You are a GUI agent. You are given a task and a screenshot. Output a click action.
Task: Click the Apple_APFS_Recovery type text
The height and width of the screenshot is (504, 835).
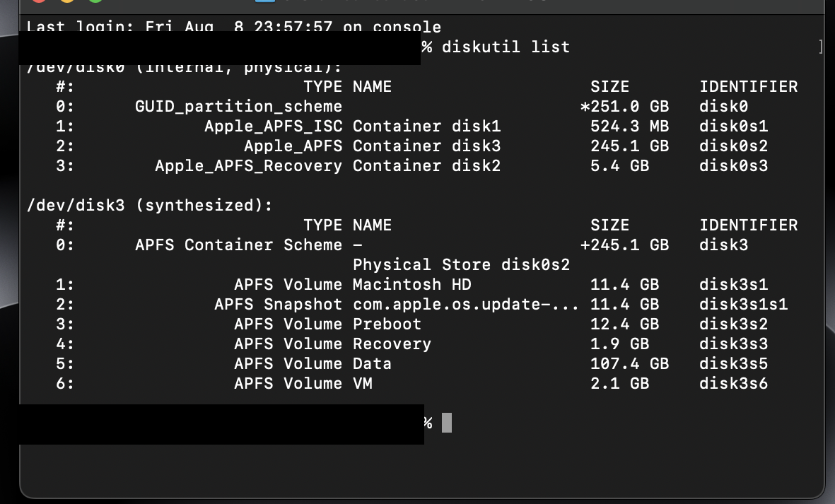(248, 166)
